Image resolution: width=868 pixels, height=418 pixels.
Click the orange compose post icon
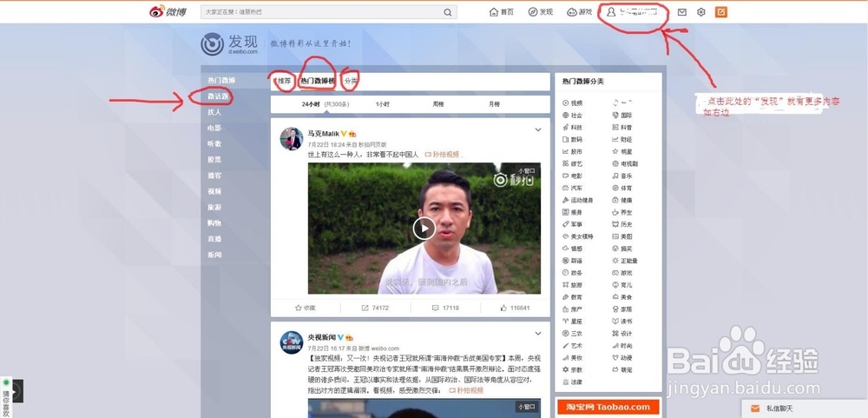tap(720, 12)
